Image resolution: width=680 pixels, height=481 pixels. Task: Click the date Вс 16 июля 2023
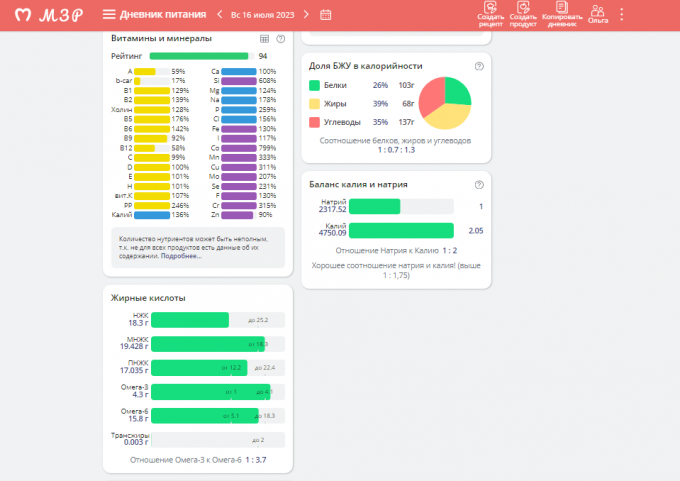coord(264,14)
